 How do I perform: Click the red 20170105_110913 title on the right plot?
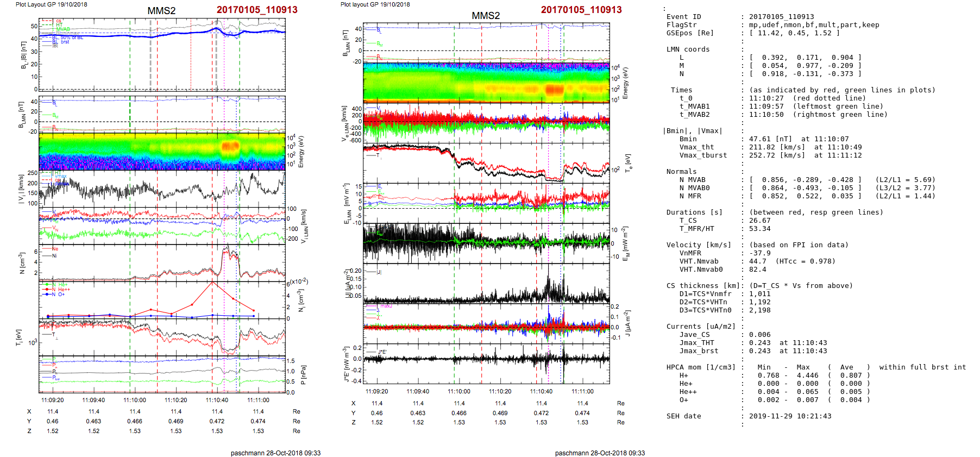pos(581,10)
